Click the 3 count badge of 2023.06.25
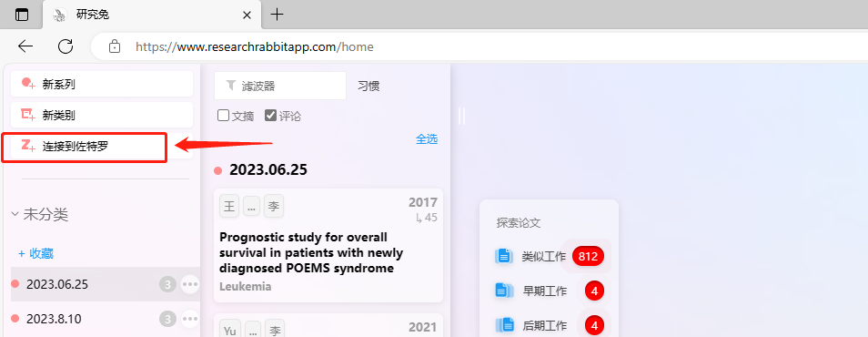This screenshot has height=337, width=868. (x=167, y=285)
